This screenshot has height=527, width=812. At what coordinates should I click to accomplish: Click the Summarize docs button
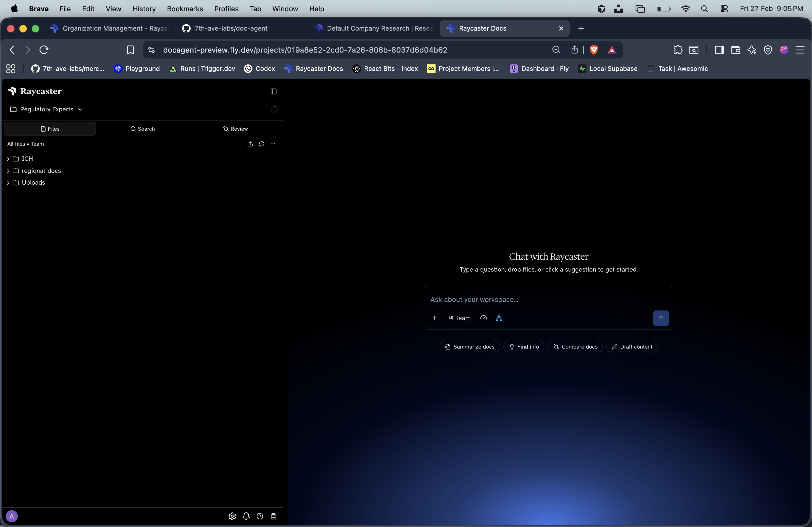pyautogui.click(x=469, y=346)
